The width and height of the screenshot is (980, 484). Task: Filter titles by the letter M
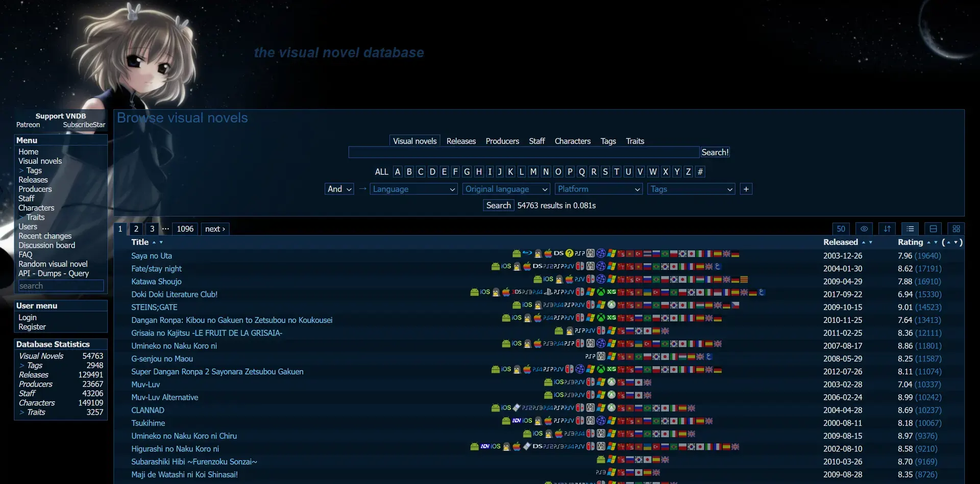(533, 172)
